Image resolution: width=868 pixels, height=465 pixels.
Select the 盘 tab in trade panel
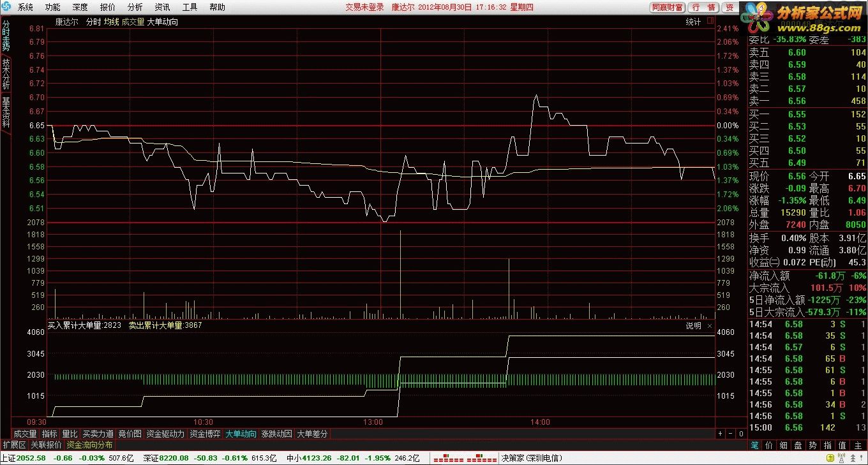point(798,445)
